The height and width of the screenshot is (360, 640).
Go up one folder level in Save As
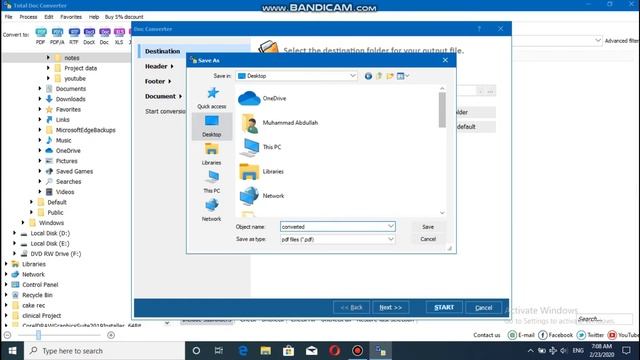[379, 76]
